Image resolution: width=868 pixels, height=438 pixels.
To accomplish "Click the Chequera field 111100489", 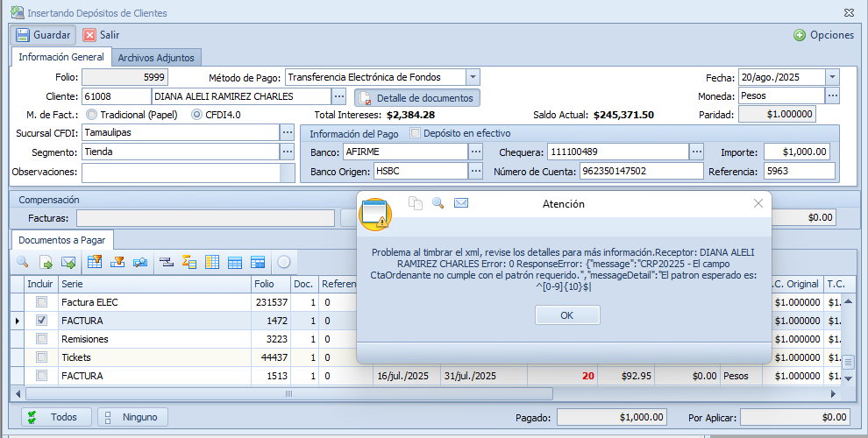I will pos(618,152).
